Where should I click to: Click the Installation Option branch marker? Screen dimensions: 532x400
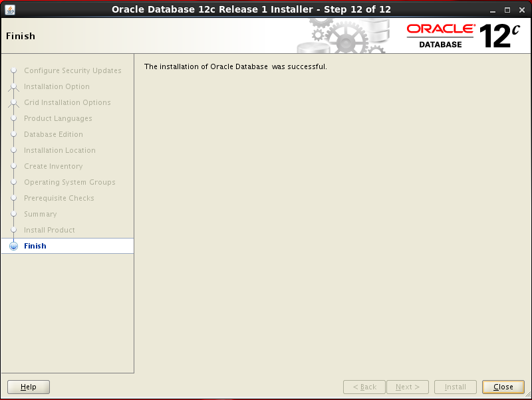(13, 87)
